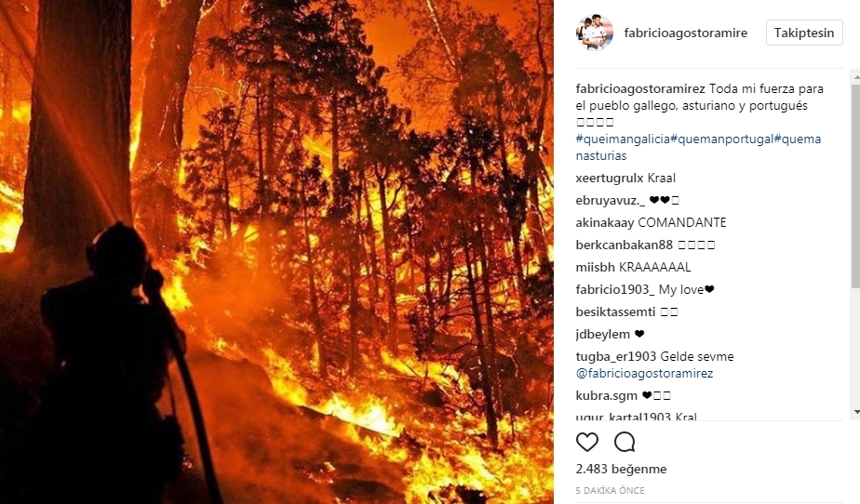Click the forest fire post photo

[276, 252]
